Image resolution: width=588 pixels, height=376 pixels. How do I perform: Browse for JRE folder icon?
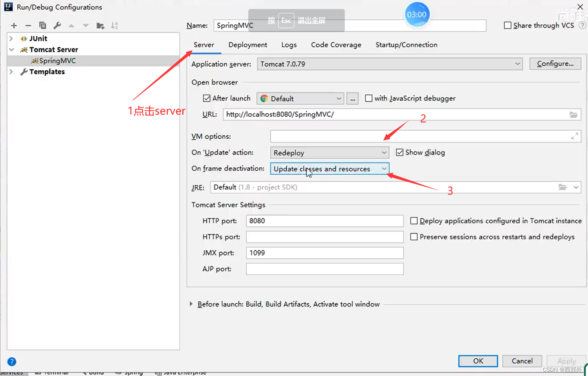coord(563,187)
